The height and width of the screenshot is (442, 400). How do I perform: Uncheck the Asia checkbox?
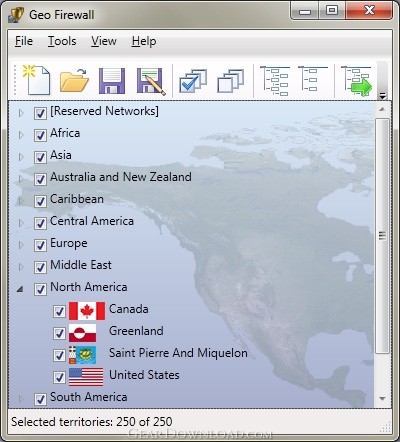click(40, 157)
